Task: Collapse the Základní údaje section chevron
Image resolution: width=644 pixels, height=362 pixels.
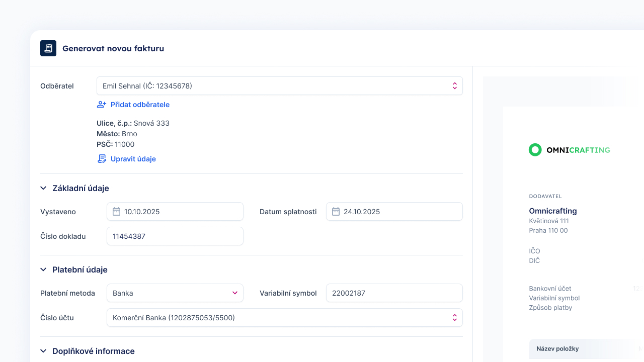Action: point(43,188)
